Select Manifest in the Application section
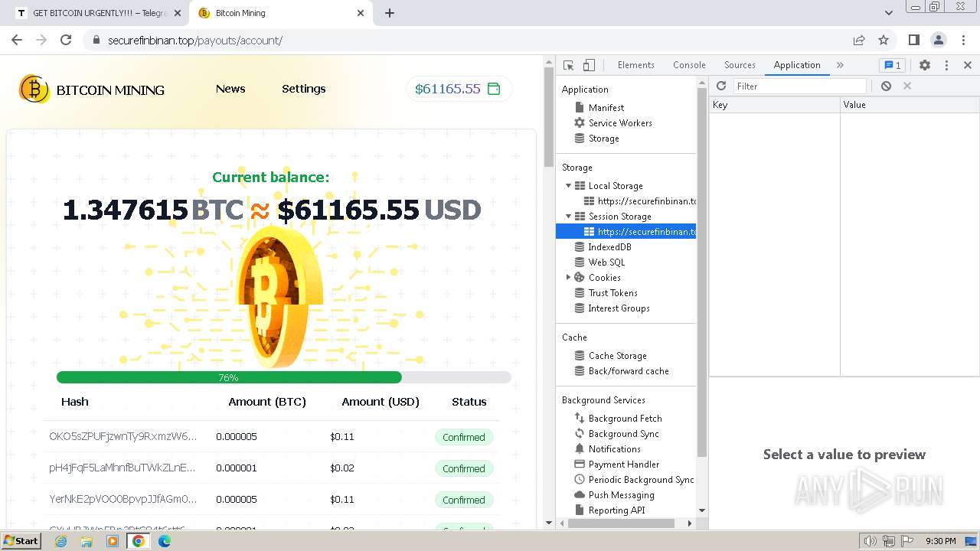 [x=606, y=108]
